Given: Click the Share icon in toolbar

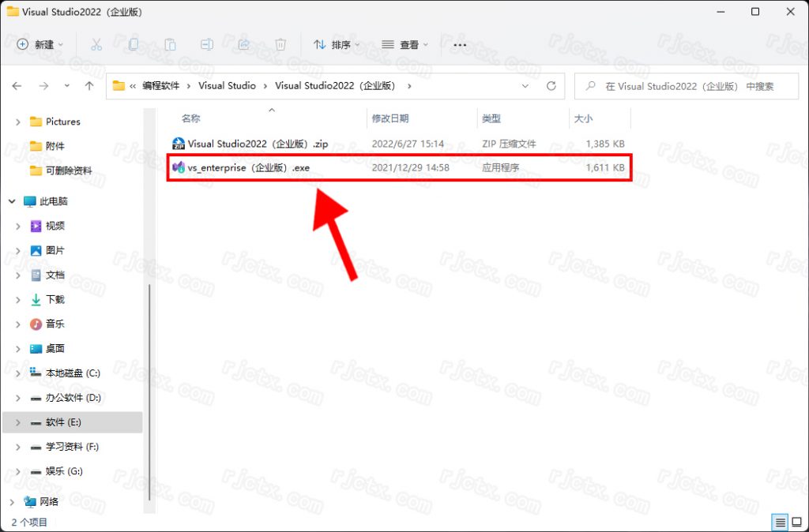Looking at the screenshot, I should (x=243, y=45).
